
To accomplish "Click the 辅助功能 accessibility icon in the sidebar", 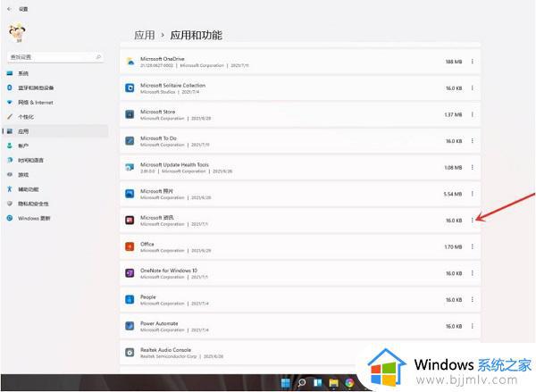I will click(10, 189).
